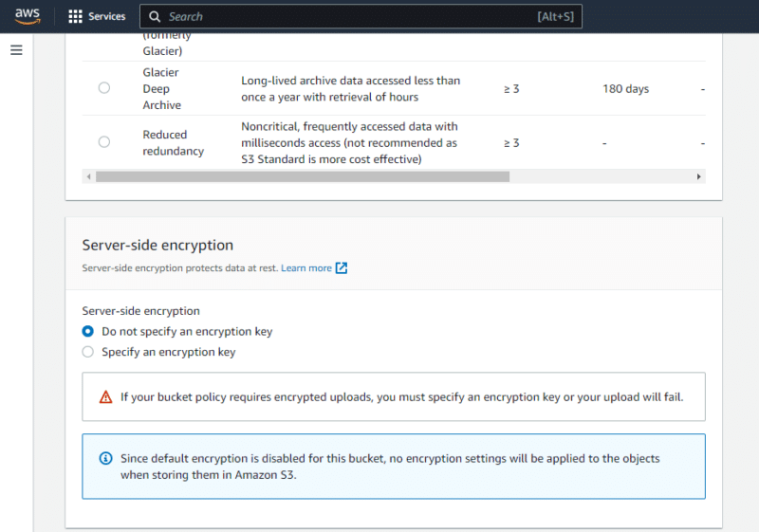759x532 pixels.
Task: Open the Services grid icon
Action: (x=76, y=16)
